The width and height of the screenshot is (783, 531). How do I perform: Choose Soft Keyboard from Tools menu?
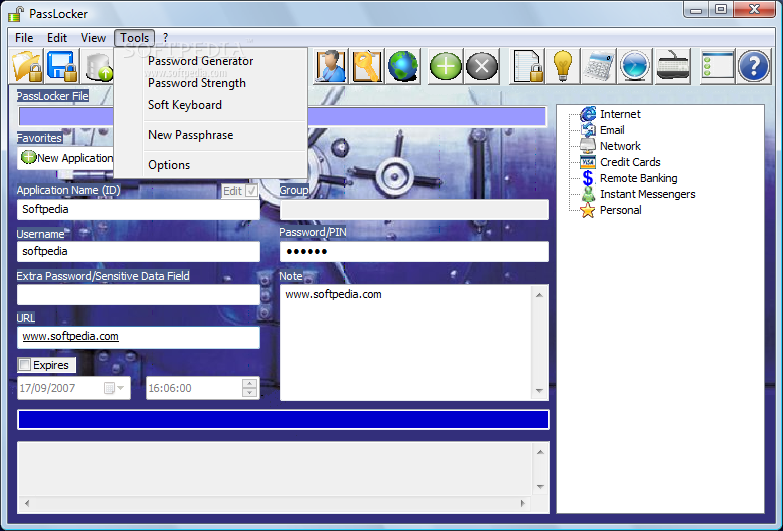185,105
